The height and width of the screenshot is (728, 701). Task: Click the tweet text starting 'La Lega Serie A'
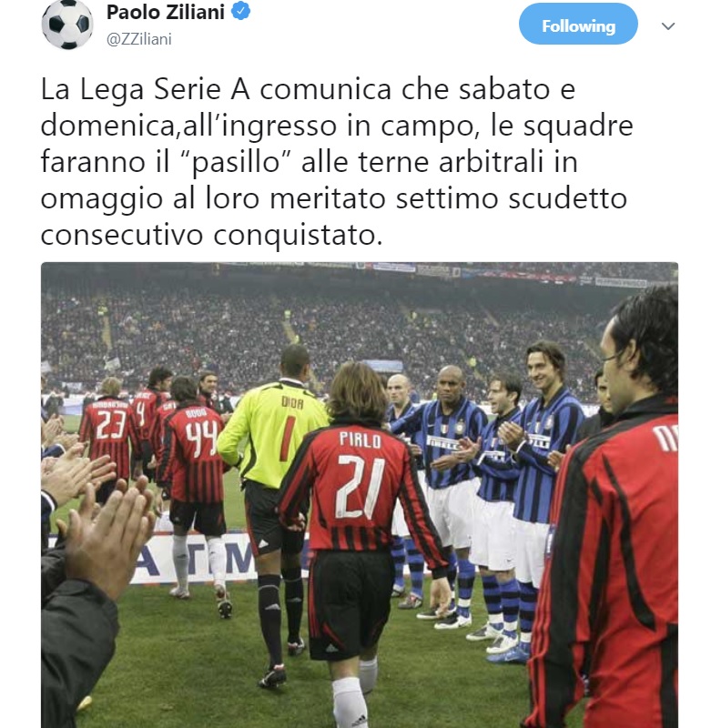coord(337,162)
